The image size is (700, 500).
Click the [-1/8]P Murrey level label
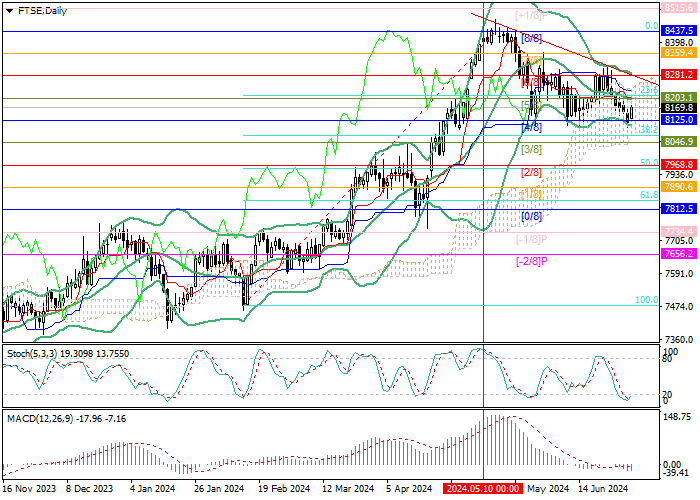532,239
